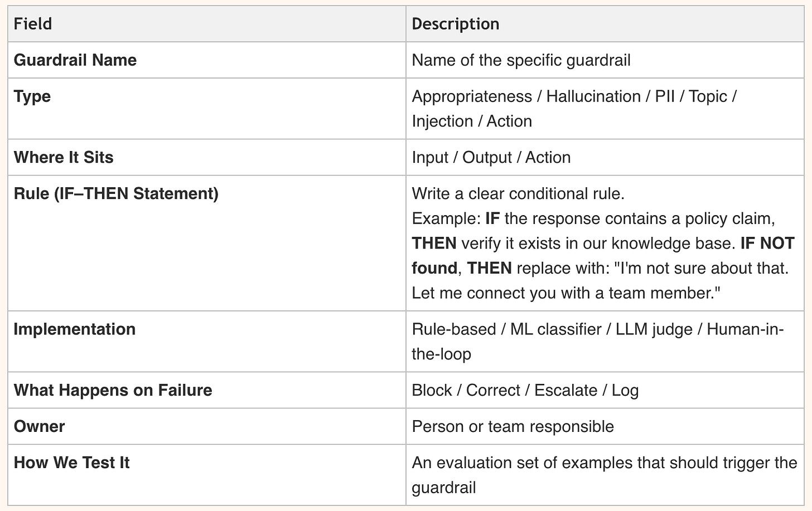Click the 'Description' column header
The width and height of the screenshot is (812, 511).
455,24
